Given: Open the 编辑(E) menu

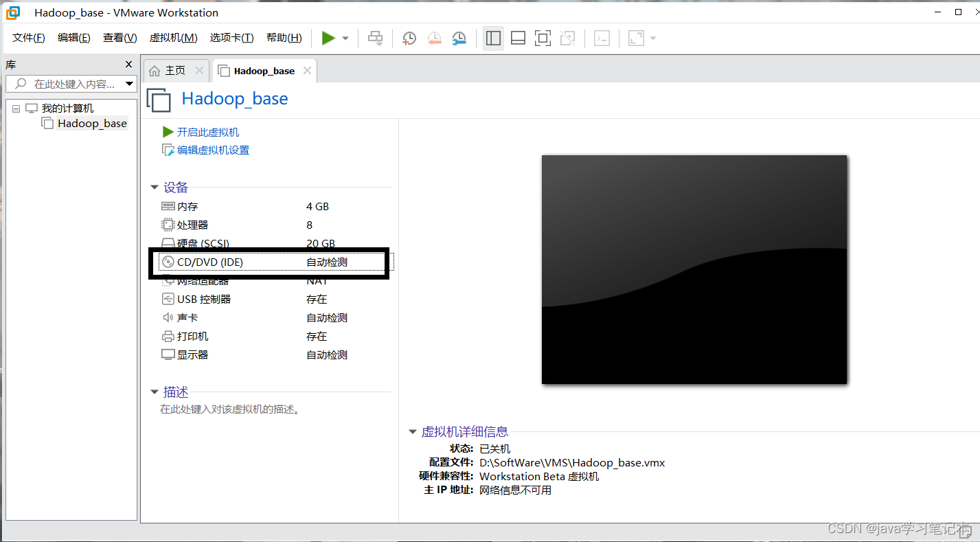Looking at the screenshot, I should coord(74,38).
